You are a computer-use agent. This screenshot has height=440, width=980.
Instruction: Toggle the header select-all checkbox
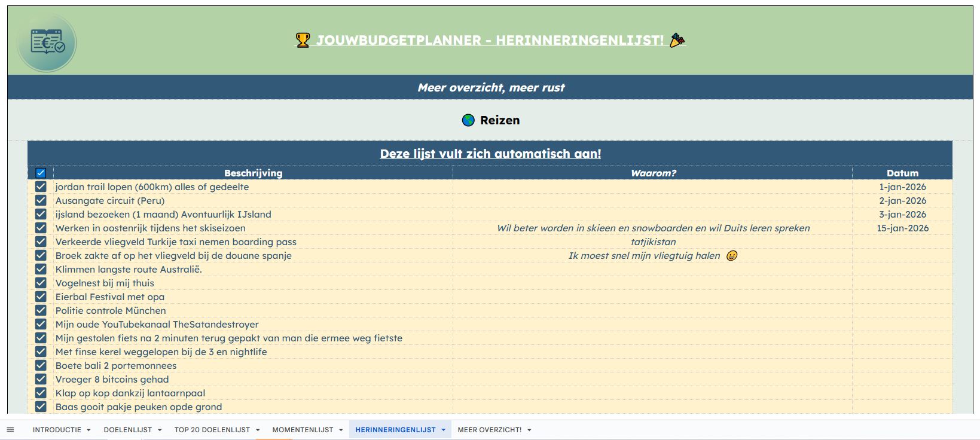(41, 173)
